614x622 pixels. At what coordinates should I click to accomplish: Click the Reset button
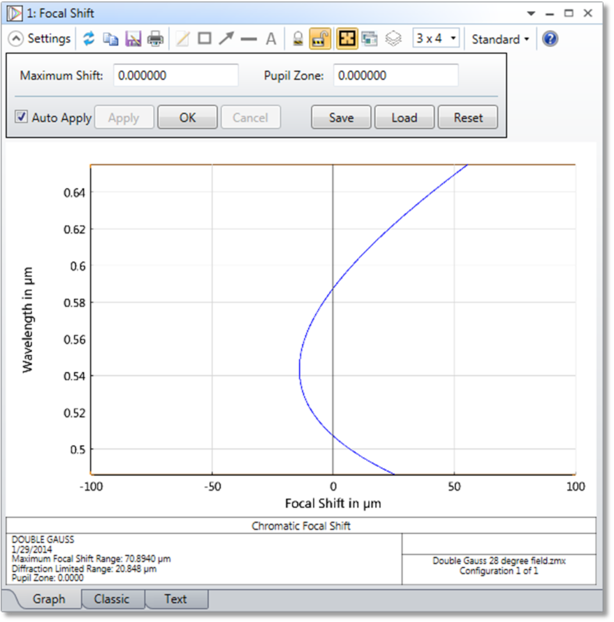point(468,117)
